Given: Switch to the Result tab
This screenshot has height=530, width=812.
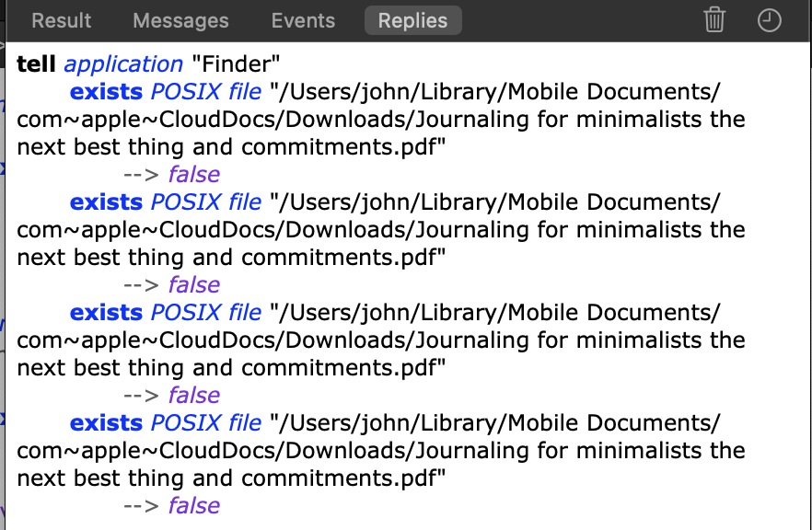Looking at the screenshot, I should click(61, 20).
